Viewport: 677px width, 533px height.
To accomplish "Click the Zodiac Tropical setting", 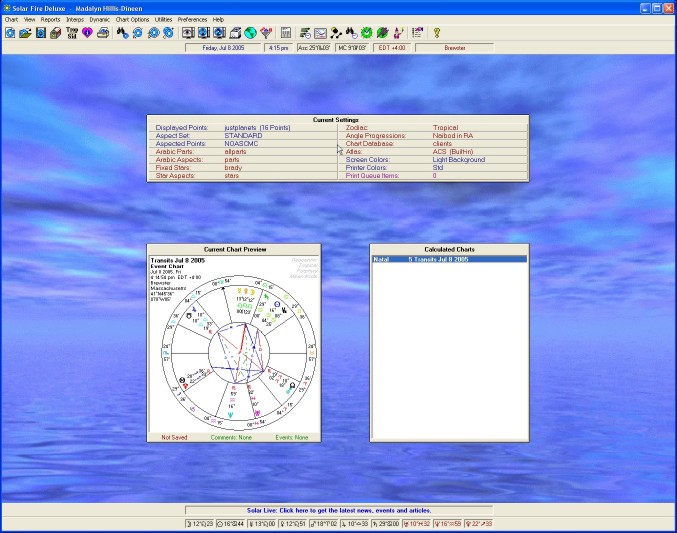I will pos(446,128).
